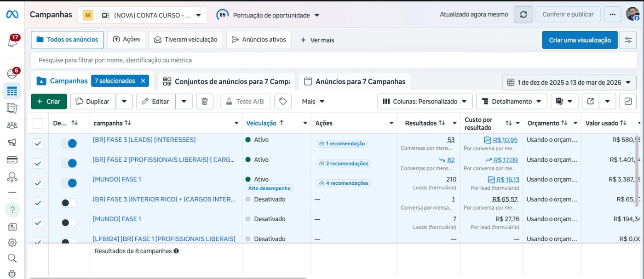Delete selected campaigns with trash icon
Screen dimensions: 644x279
pos(205,101)
